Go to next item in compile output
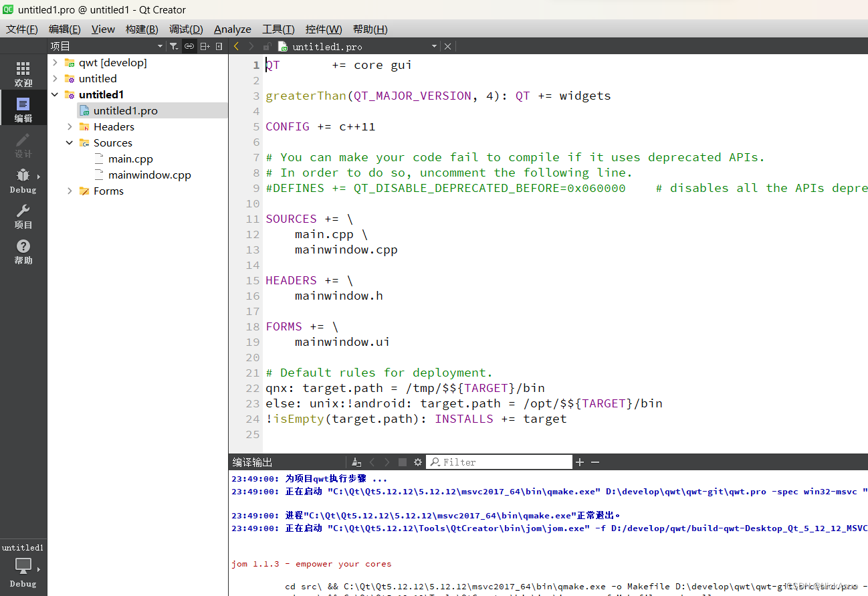Screen dimensions: 868x596 387,462
